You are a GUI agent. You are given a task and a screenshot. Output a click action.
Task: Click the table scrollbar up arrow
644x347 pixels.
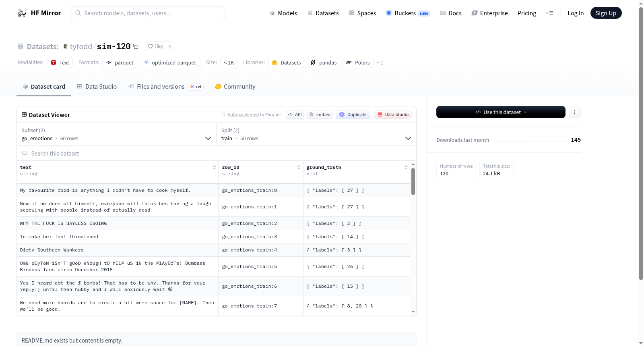pyautogui.click(x=413, y=164)
